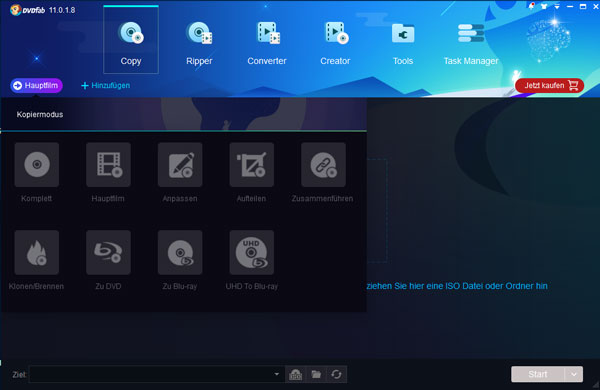Select the Komplett copy mode icon
The height and width of the screenshot is (390, 600).
pyautogui.click(x=37, y=165)
